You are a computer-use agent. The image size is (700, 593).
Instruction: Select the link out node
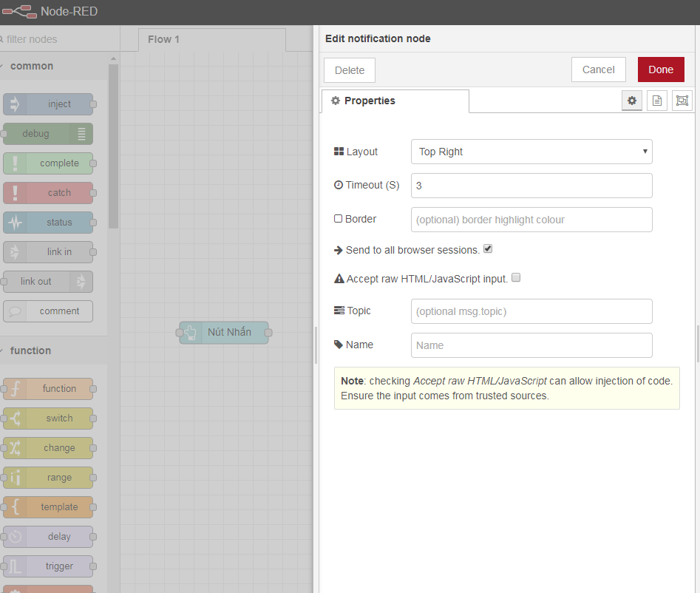[x=48, y=281]
